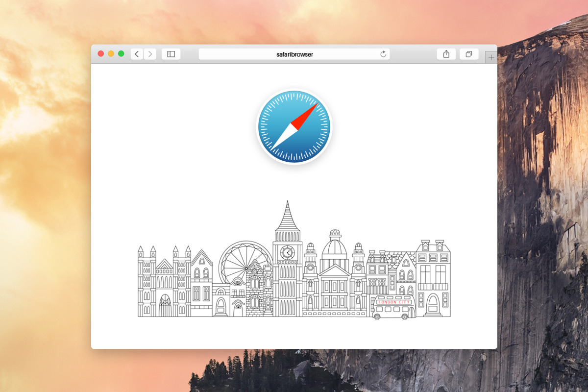Viewport: 588px width, 392px height.
Task: Close the Safari window with red button
Action: (101, 54)
